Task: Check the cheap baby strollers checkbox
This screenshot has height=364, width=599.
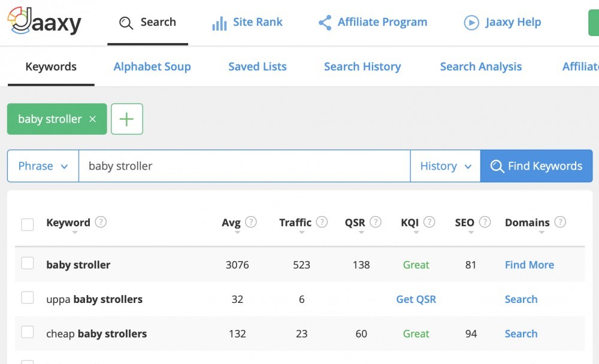Action: click(28, 332)
